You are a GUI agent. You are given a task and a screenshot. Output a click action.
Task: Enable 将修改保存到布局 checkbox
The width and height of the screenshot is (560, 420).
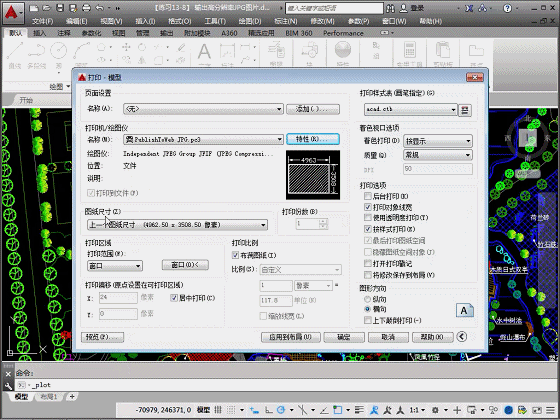point(368,275)
